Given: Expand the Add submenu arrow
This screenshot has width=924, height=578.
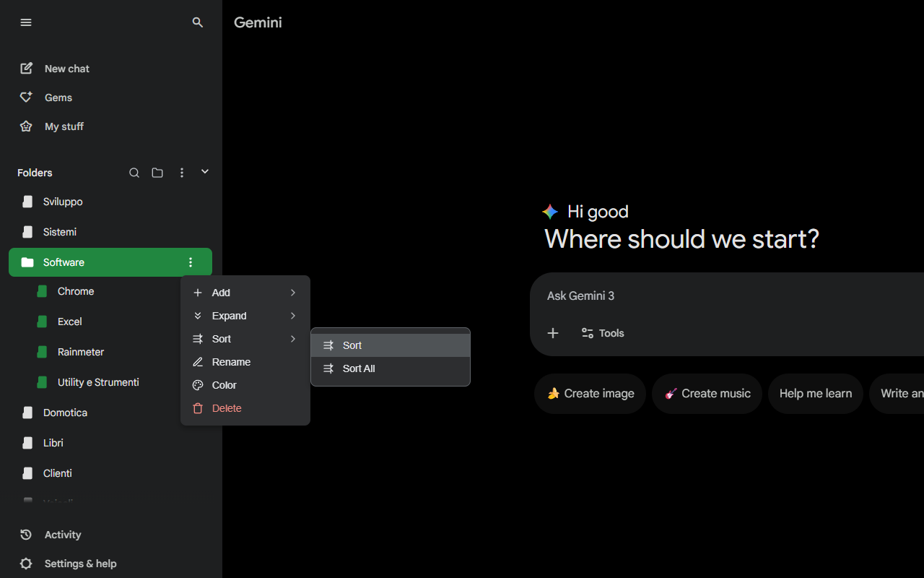Looking at the screenshot, I should coord(293,293).
